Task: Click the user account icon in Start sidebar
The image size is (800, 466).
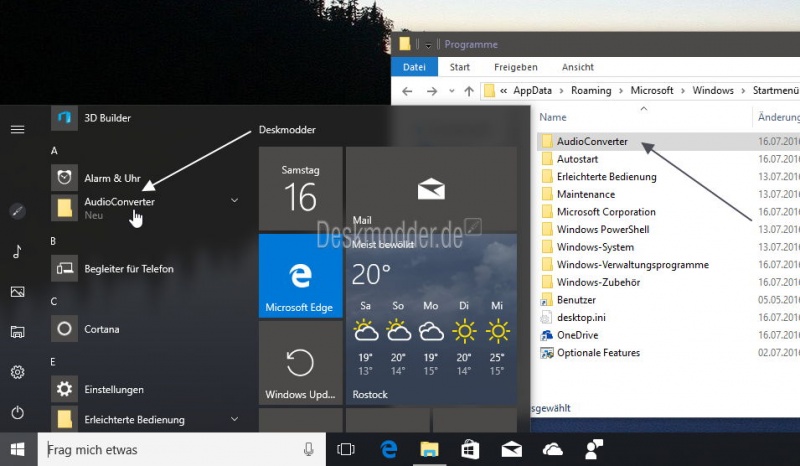Action: tap(17, 211)
